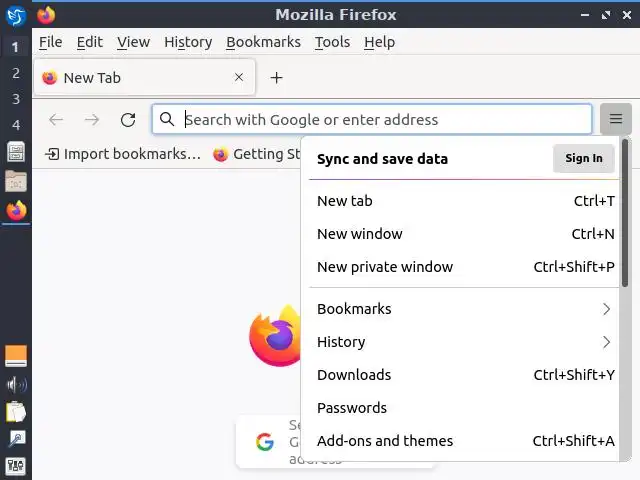Open the file cabinet dock icon

16,181
